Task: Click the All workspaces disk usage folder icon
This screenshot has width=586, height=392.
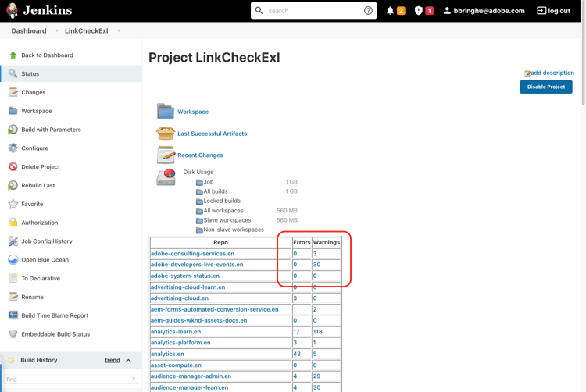Action: click(x=199, y=211)
